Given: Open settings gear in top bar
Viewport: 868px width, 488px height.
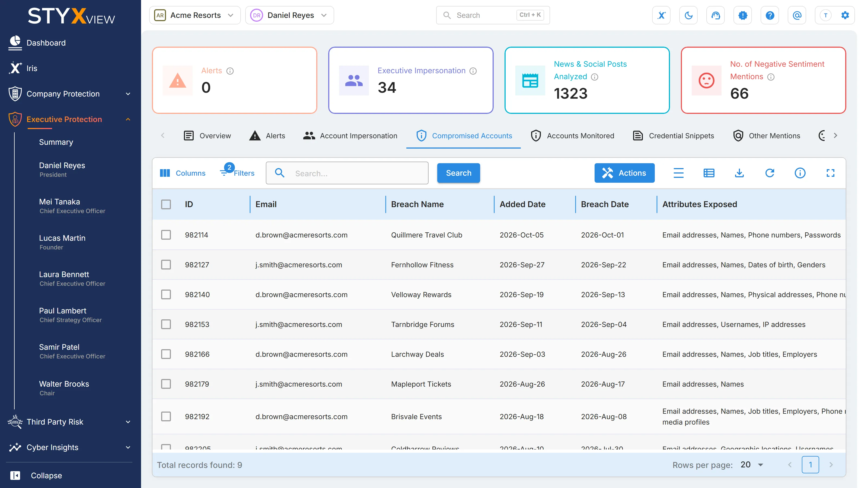Looking at the screenshot, I should click(x=845, y=15).
